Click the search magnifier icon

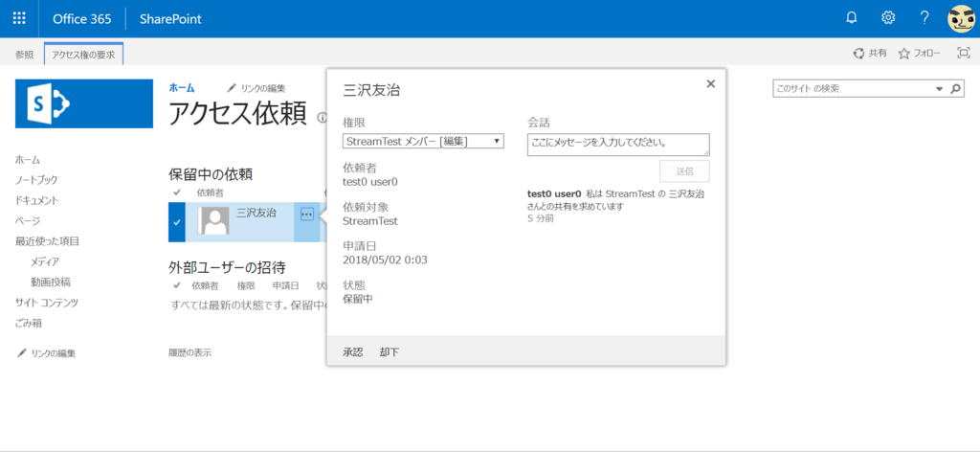pos(955,89)
